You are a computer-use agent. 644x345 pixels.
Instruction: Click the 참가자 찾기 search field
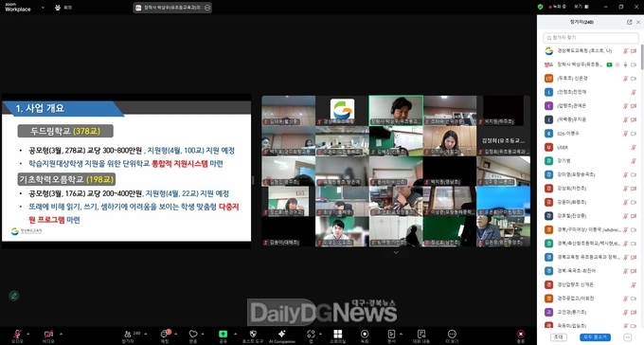point(591,38)
